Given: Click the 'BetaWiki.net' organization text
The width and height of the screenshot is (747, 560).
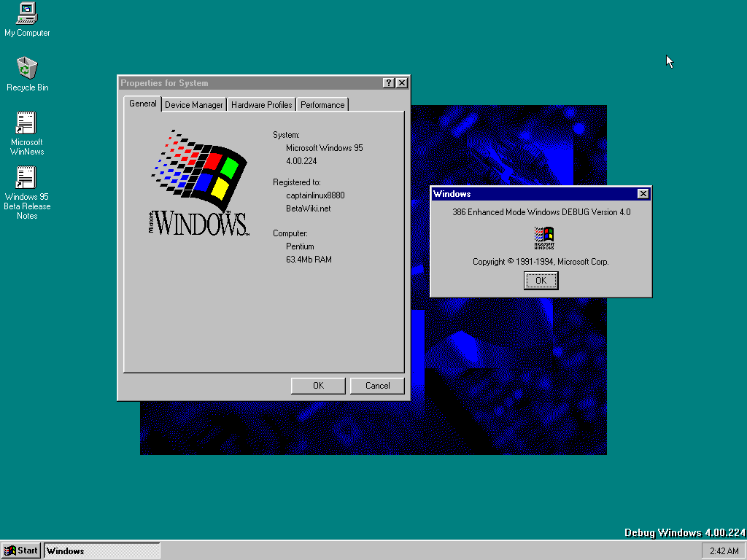Looking at the screenshot, I should tap(309, 208).
